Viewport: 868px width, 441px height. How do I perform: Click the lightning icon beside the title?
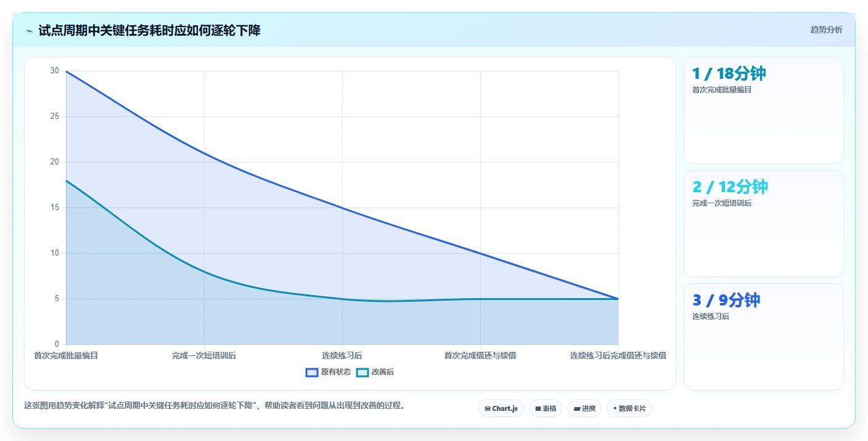click(x=29, y=31)
